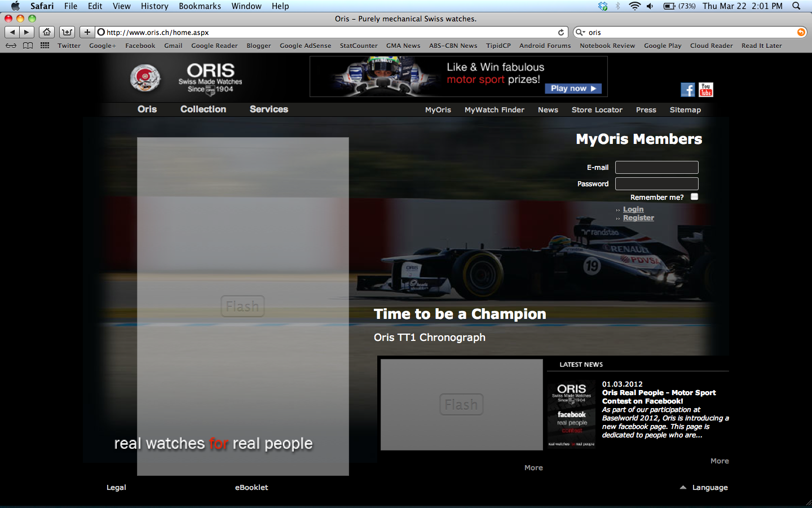Image resolution: width=812 pixels, height=508 pixels.
Task: Open the Window menu
Action: [246, 6]
